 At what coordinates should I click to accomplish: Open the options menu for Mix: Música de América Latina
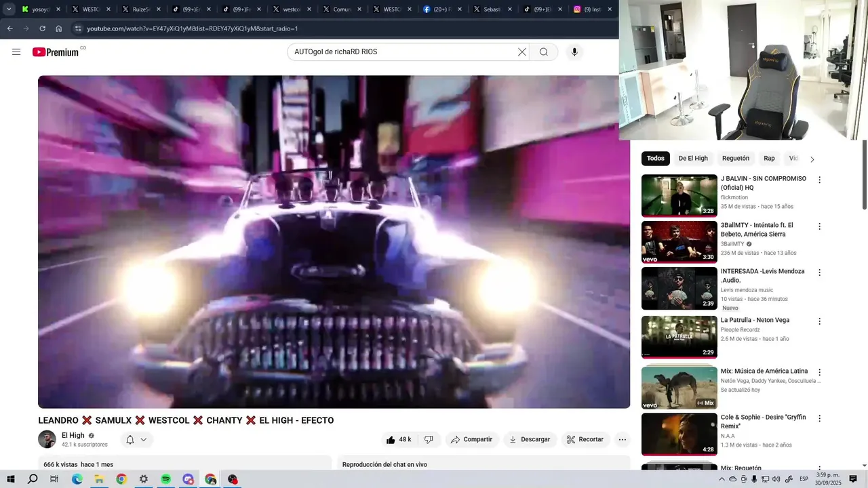pyautogui.click(x=819, y=373)
